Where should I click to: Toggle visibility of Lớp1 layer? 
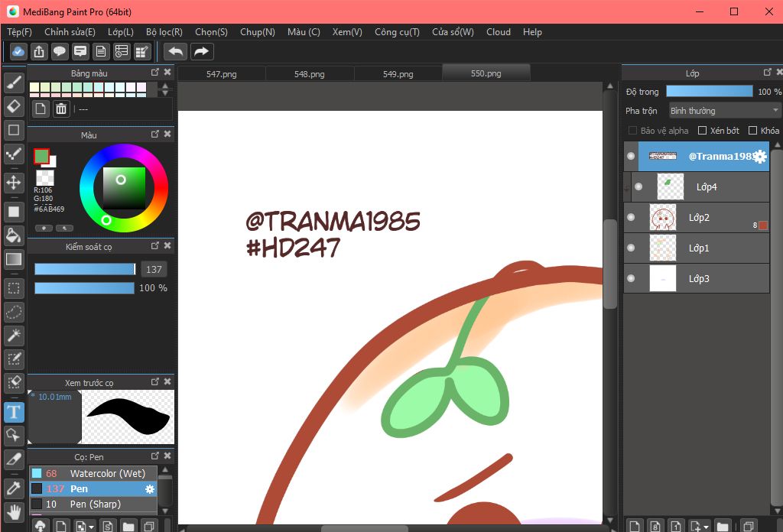[631, 248]
